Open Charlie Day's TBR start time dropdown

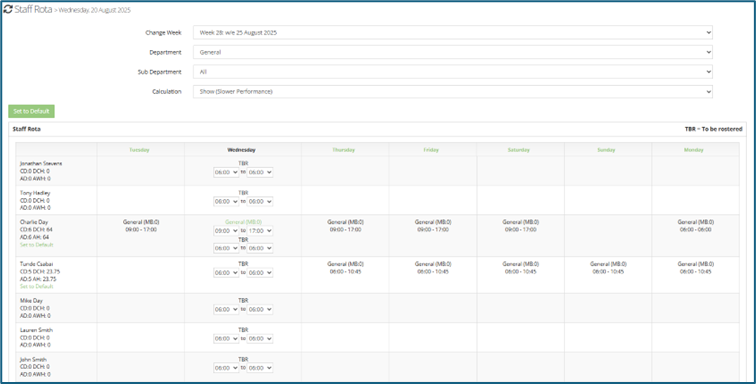pyautogui.click(x=226, y=248)
